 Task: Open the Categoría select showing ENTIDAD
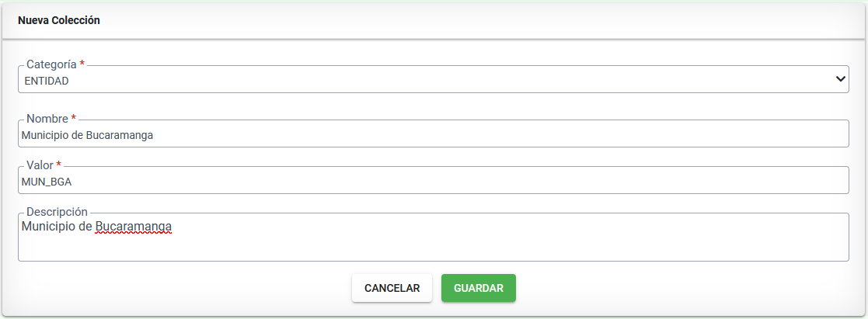click(x=434, y=80)
